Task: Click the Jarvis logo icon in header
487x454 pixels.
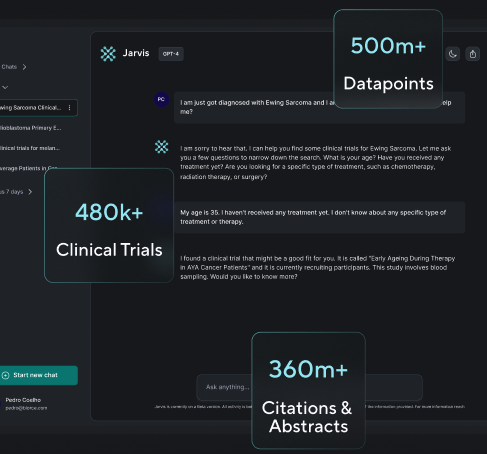Action: point(108,54)
